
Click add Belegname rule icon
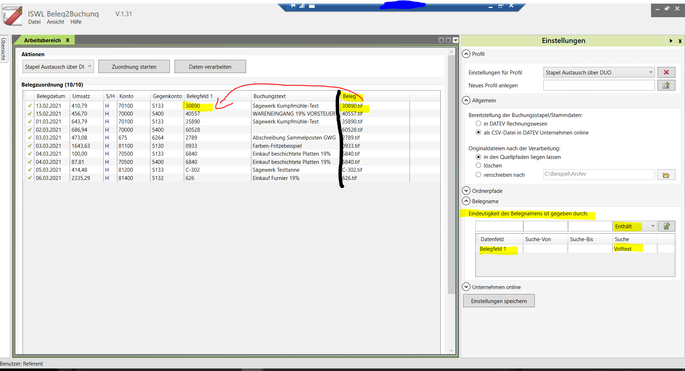[667, 226]
